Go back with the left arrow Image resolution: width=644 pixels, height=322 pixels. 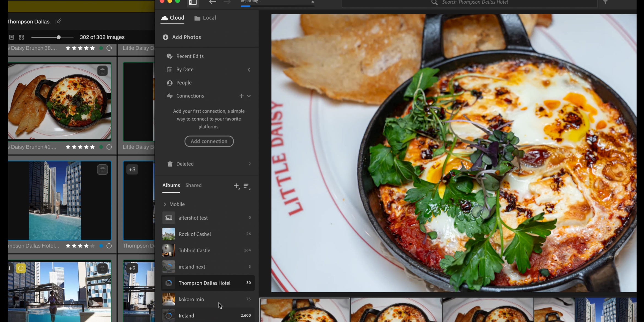[x=212, y=2]
